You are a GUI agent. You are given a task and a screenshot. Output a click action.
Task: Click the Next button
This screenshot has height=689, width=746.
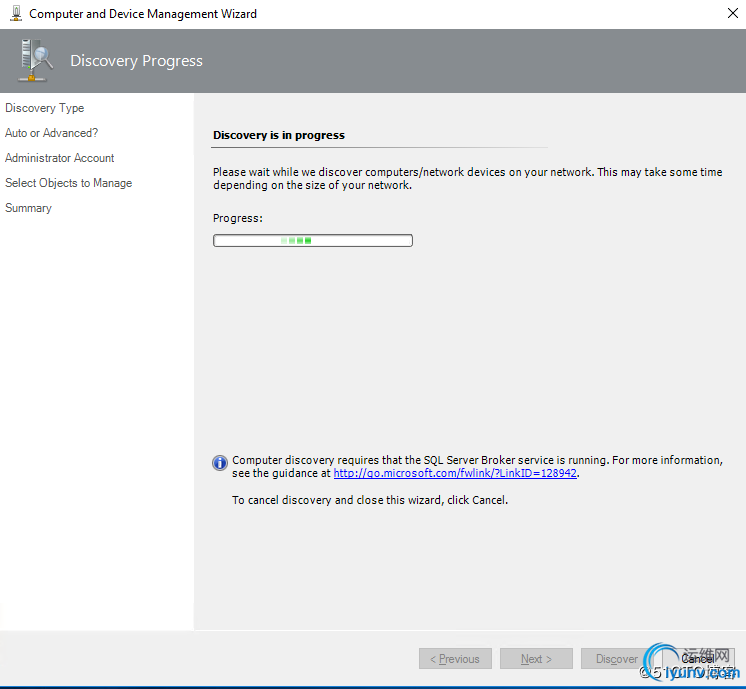pos(536,659)
